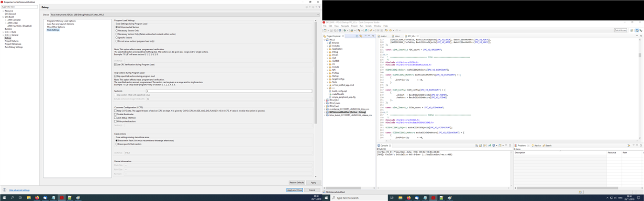Click Windows Start button on left taskbar

[x=4, y=198]
